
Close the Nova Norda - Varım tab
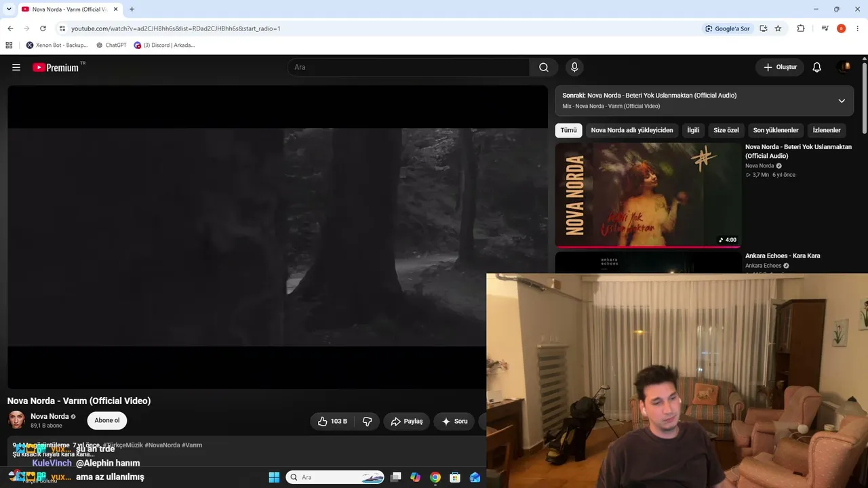[116, 9]
